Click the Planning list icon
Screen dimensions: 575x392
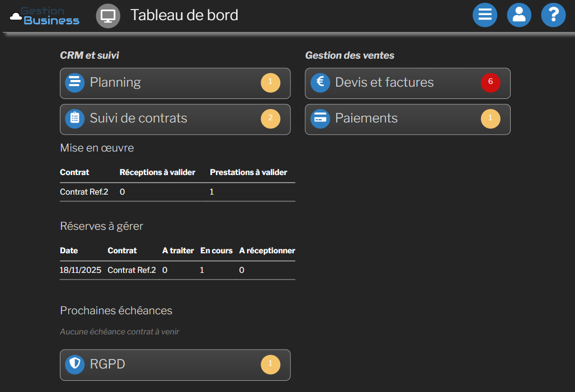[74, 83]
